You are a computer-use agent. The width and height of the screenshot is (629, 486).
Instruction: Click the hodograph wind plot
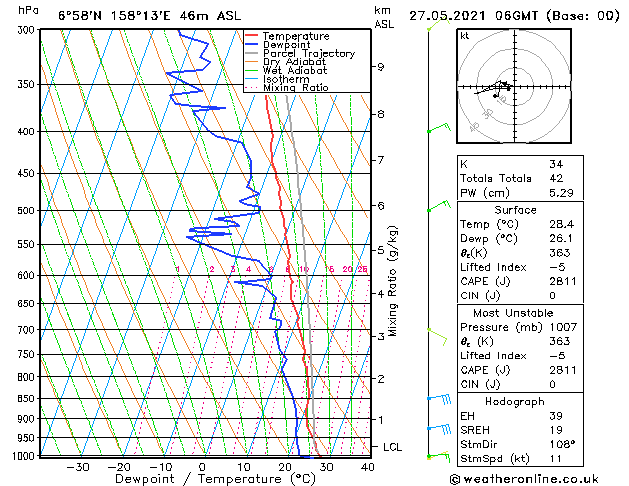click(514, 86)
